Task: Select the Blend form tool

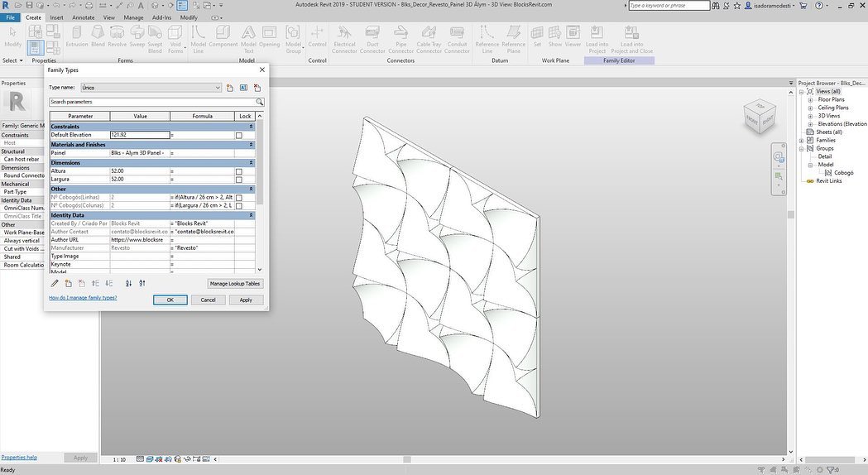Action: [x=98, y=36]
